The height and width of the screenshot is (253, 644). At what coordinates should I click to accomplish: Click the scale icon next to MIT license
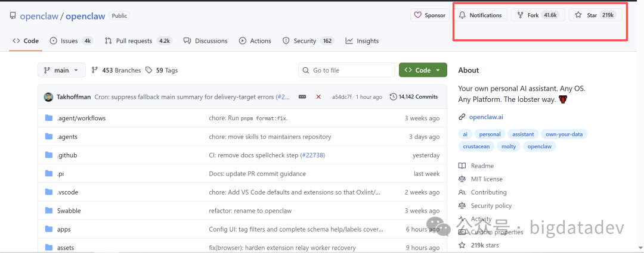(462, 179)
